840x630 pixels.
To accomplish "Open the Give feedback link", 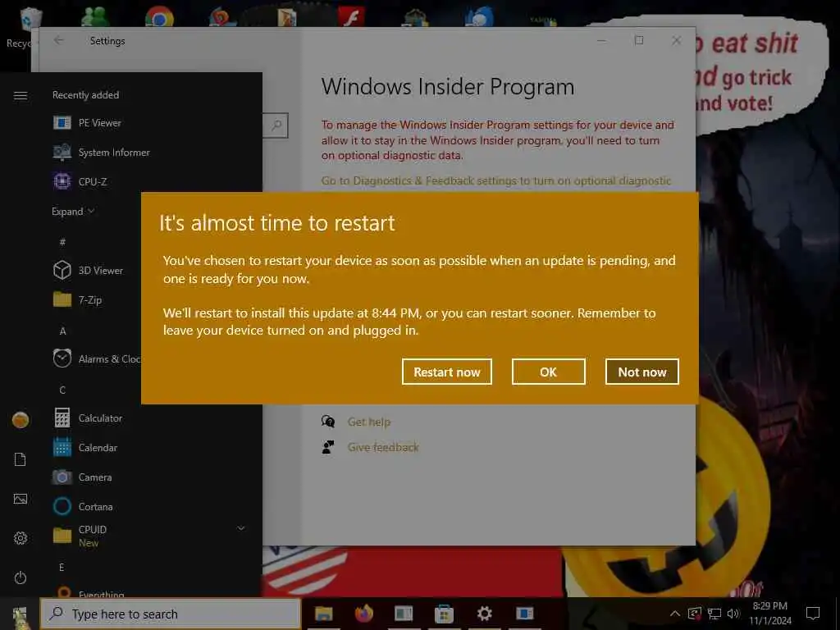I will [383, 447].
